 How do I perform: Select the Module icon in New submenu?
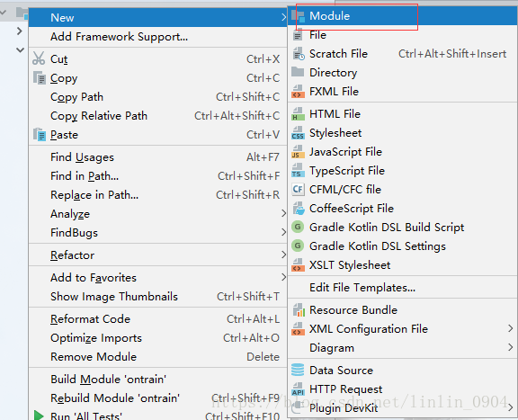tap(298, 16)
